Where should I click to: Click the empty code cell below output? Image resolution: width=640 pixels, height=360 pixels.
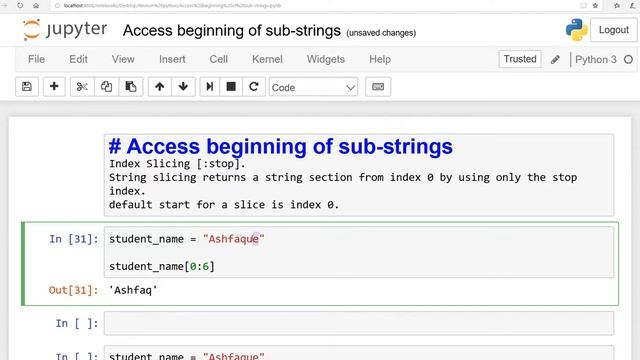tap(359, 323)
